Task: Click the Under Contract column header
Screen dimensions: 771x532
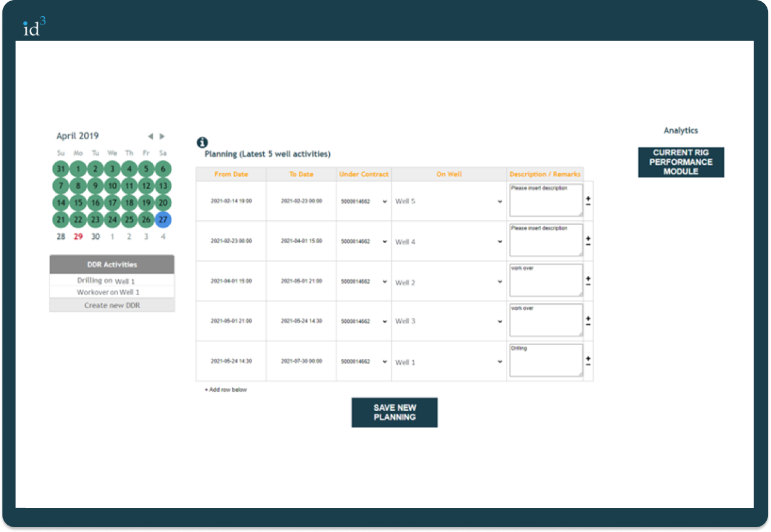Action: click(x=364, y=174)
